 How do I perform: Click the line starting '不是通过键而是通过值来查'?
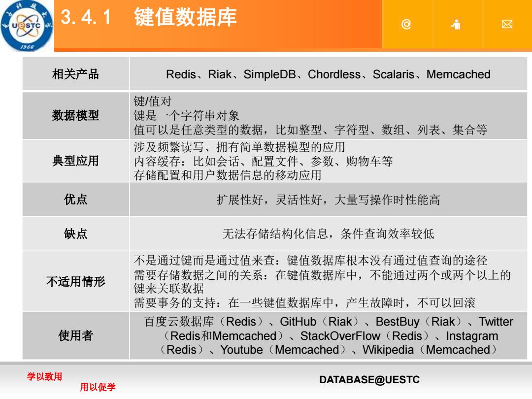click(x=310, y=260)
